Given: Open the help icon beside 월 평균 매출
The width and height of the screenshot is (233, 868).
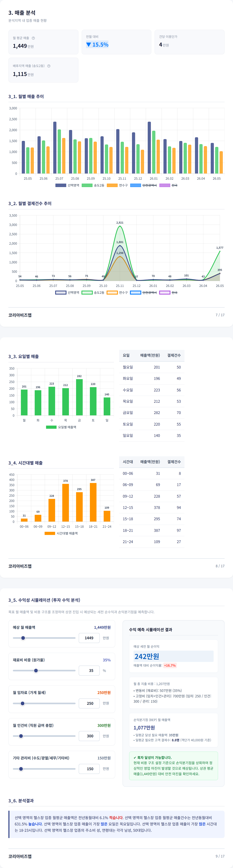Looking at the screenshot, I should tap(33, 38).
